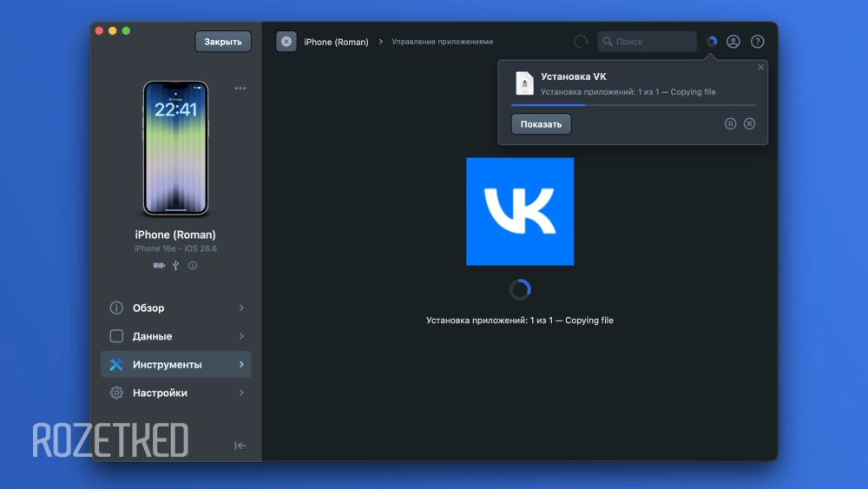Click the main Copying file status text
868x489 pixels.
520,320
